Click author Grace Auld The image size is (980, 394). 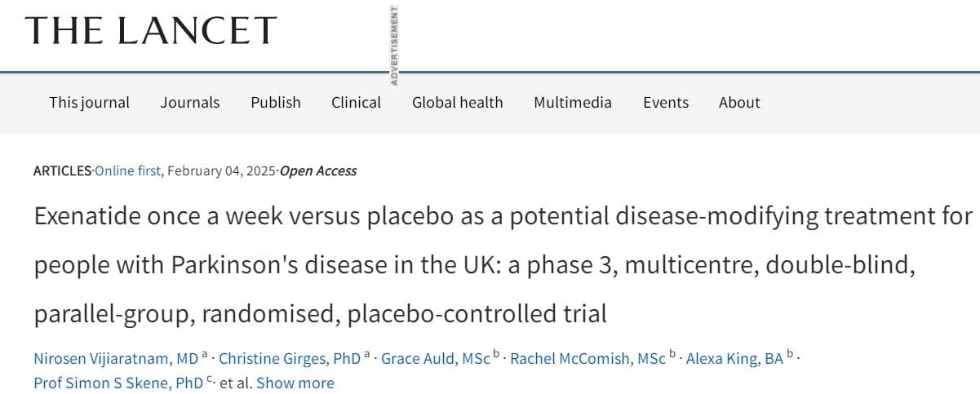point(436,358)
